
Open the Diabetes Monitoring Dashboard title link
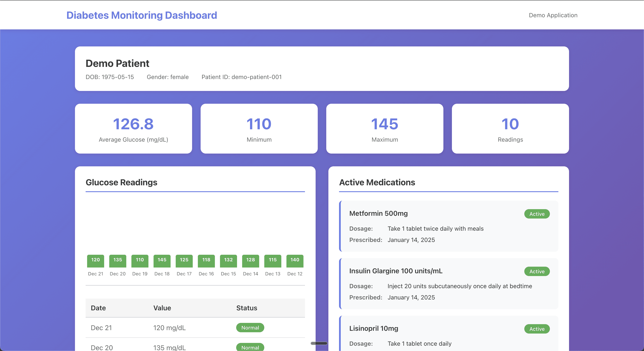click(141, 15)
